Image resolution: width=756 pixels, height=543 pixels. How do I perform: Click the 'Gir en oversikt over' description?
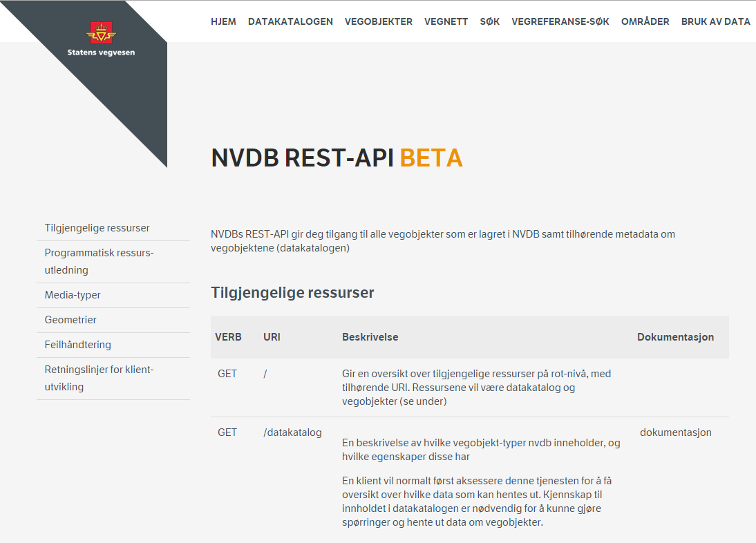point(476,388)
